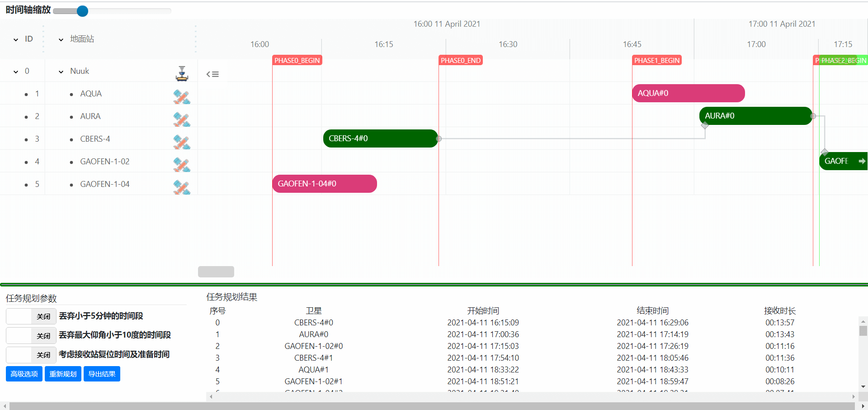Select the GAOFEN-1-02 tree row
This screenshot has height=410, width=868.
tap(99, 162)
